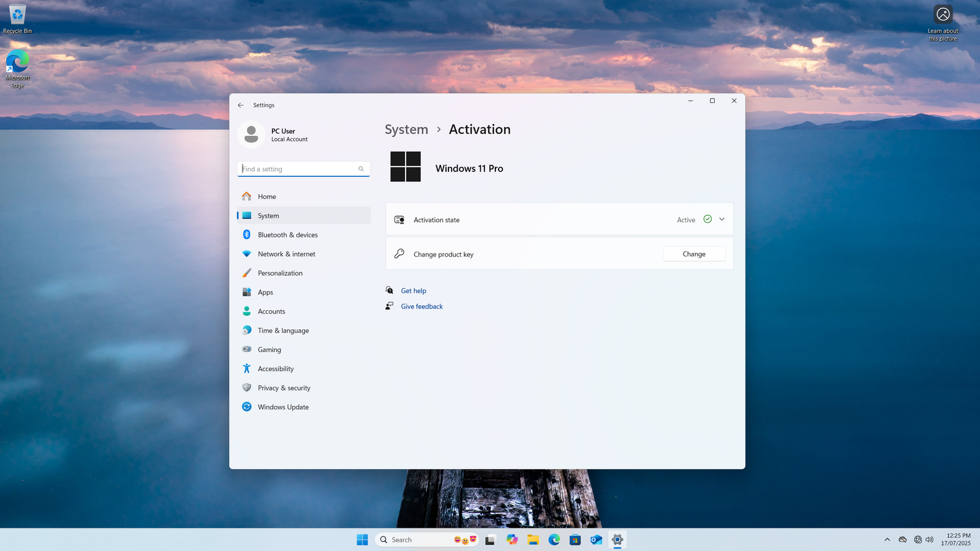
Task: Click the Windows 11 Pro edition text
Action: click(469, 168)
